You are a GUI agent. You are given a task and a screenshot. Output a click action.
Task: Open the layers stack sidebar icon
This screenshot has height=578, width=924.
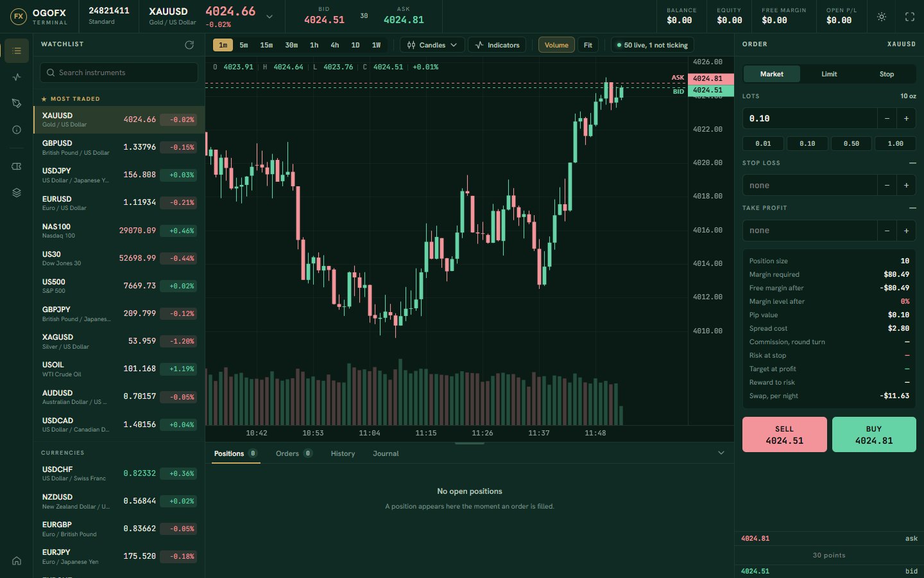tap(17, 193)
